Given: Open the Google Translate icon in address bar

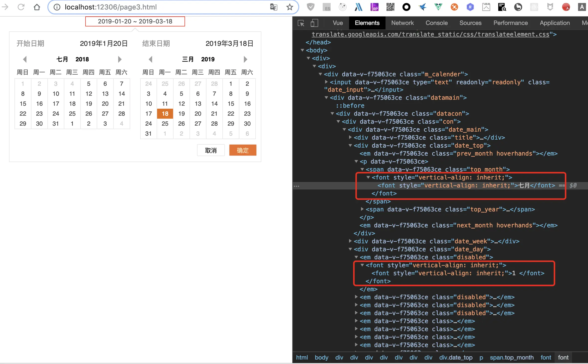Looking at the screenshot, I should coord(274,7).
